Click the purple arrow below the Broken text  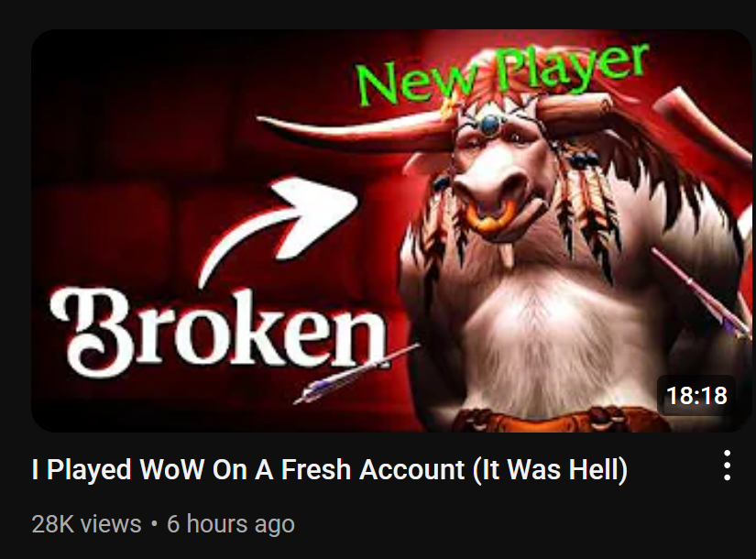point(356,373)
